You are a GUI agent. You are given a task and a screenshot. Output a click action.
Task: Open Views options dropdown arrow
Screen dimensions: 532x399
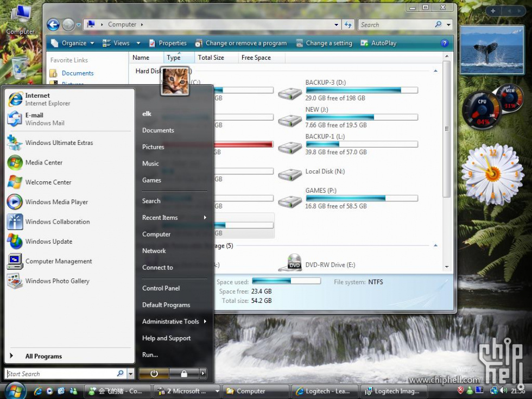click(x=138, y=43)
